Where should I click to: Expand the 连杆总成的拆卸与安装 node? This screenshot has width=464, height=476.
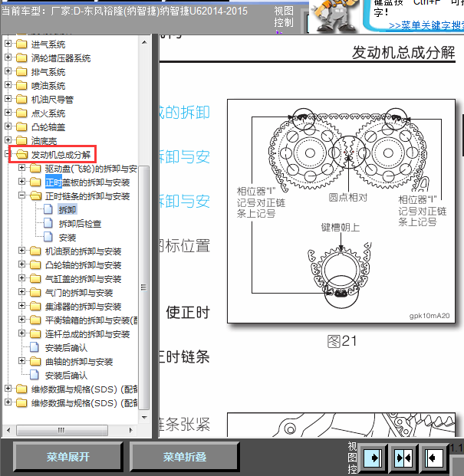coord(22,333)
